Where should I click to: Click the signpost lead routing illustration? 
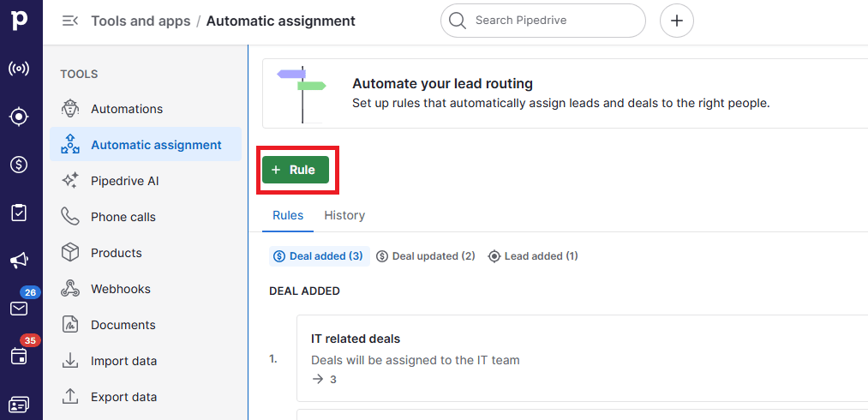coord(302,94)
